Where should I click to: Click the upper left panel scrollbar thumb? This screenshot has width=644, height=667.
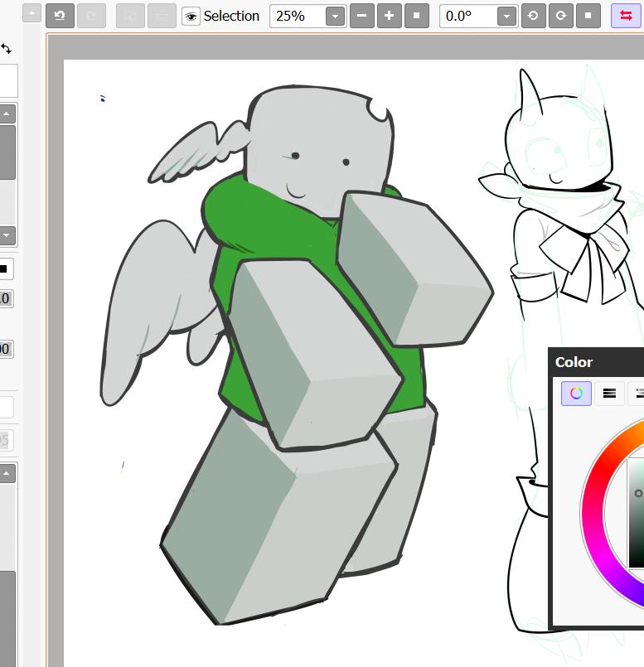(x=7, y=152)
